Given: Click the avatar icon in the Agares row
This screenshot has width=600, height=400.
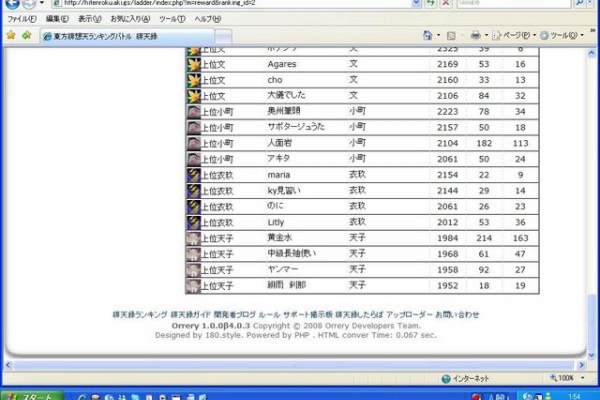Looking at the screenshot, I should pos(194,64).
